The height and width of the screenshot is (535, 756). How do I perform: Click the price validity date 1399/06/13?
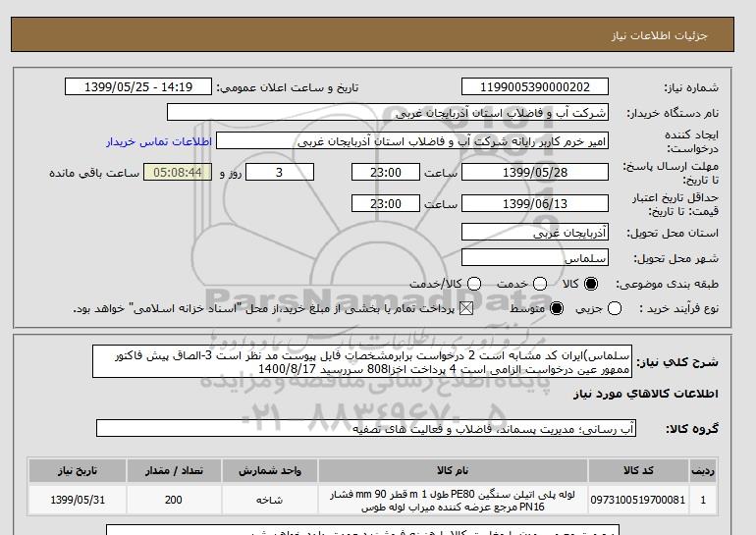coord(535,203)
